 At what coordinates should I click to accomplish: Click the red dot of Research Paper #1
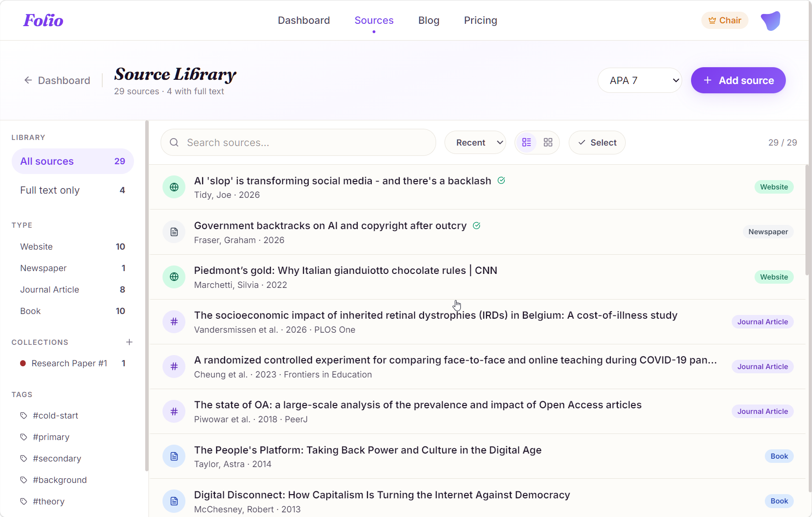(23, 363)
